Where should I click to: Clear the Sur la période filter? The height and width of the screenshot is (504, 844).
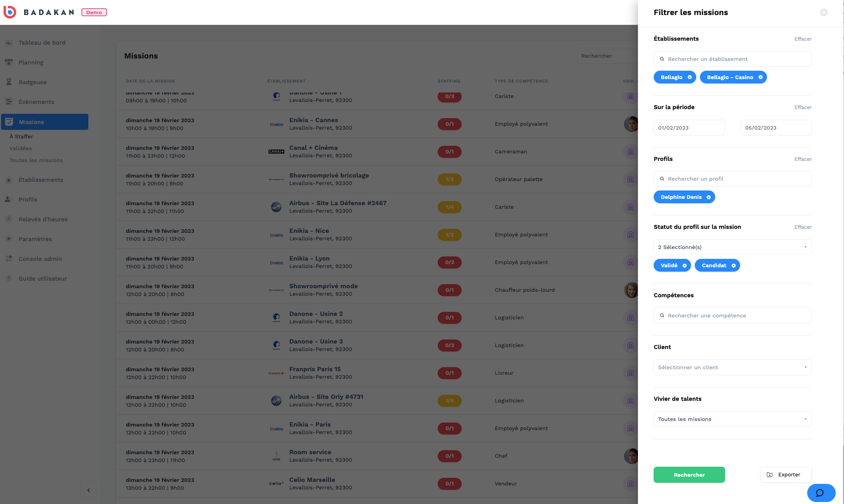tap(803, 107)
